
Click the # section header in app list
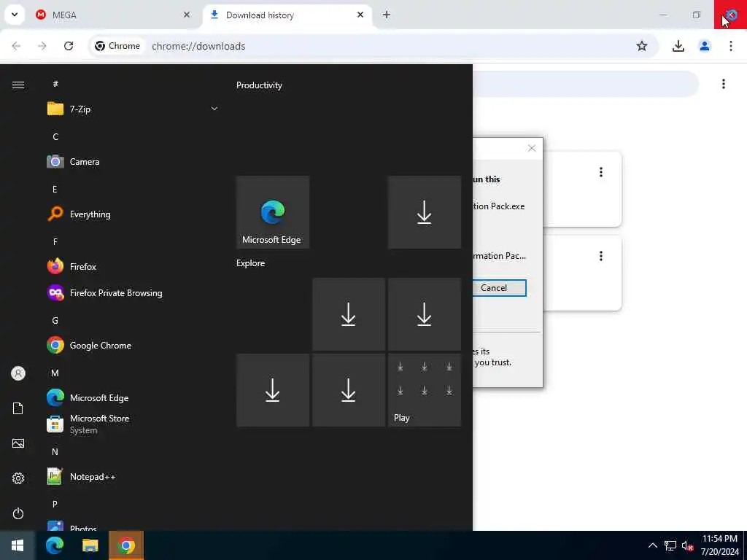click(x=55, y=85)
